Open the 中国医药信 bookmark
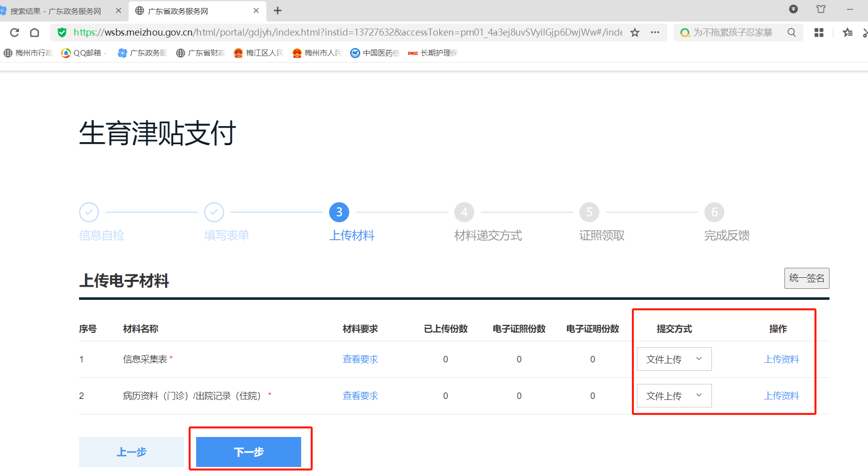The width and height of the screenshot is (868, 471). [x=375, y=53]
